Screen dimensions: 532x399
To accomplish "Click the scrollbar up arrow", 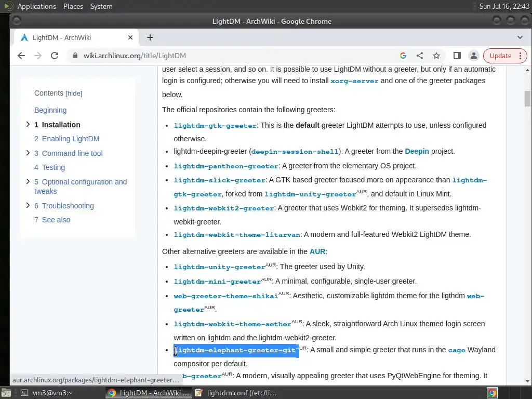I will [x=527, y=70].
